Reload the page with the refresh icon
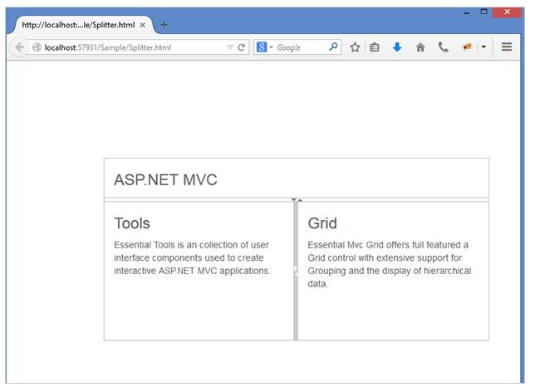 [242, 47]
